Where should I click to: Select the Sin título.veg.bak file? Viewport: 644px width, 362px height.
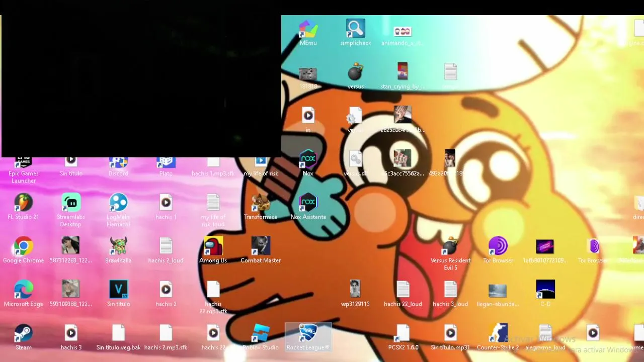[118, 336]
